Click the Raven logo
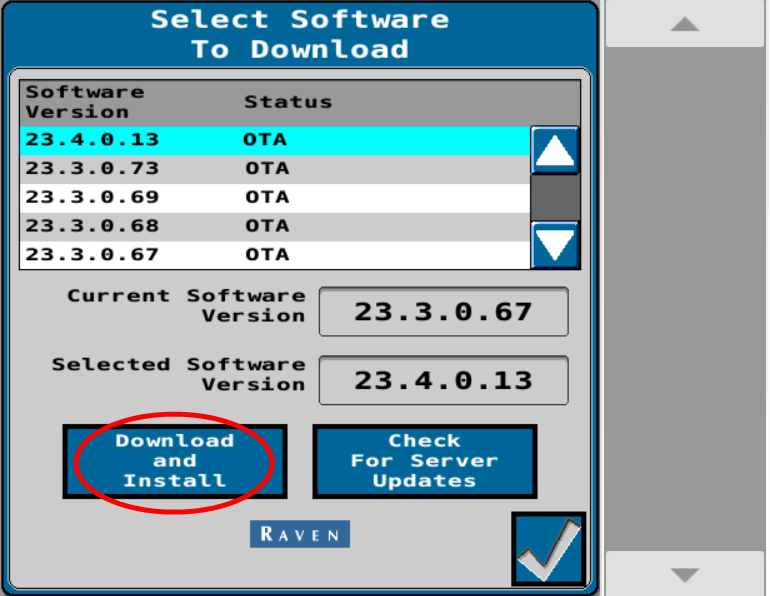This screenshot has height=596, width=770. pyautogui.click(x=300, y=534)
